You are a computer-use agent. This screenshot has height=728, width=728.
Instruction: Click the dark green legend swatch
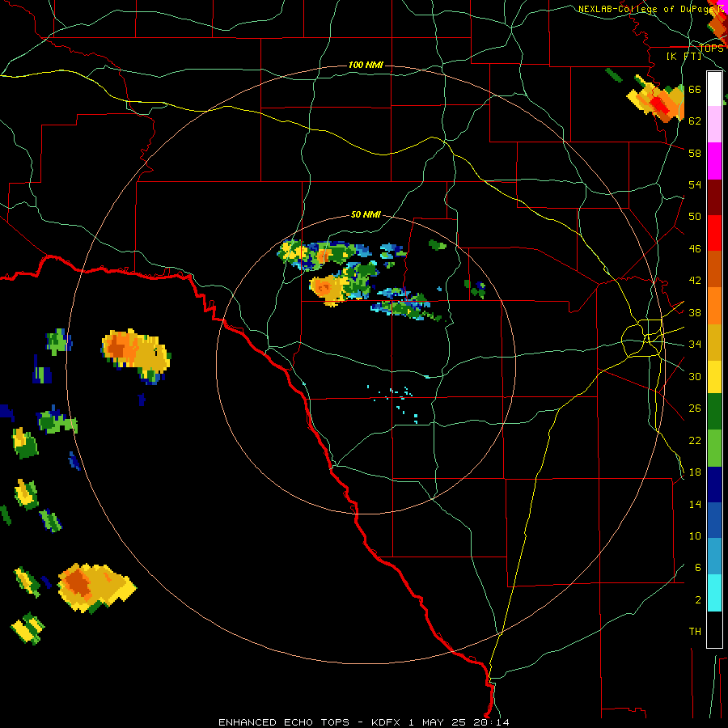tap(714, 412)
